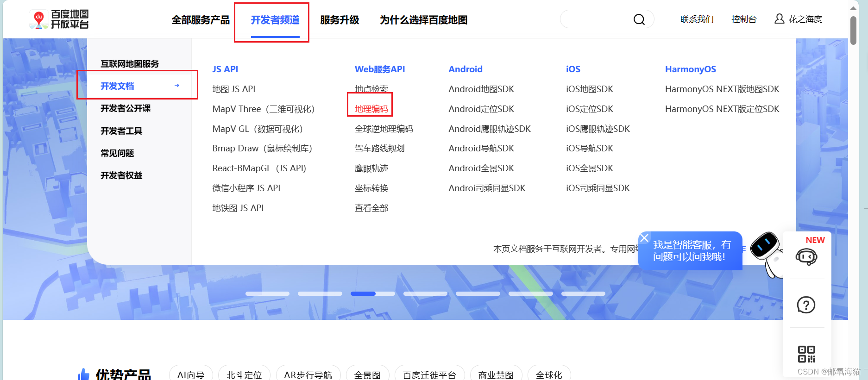Screen dimensions: 868x380
Task: Click the JS API heading
Action: [x=225, y=69]
